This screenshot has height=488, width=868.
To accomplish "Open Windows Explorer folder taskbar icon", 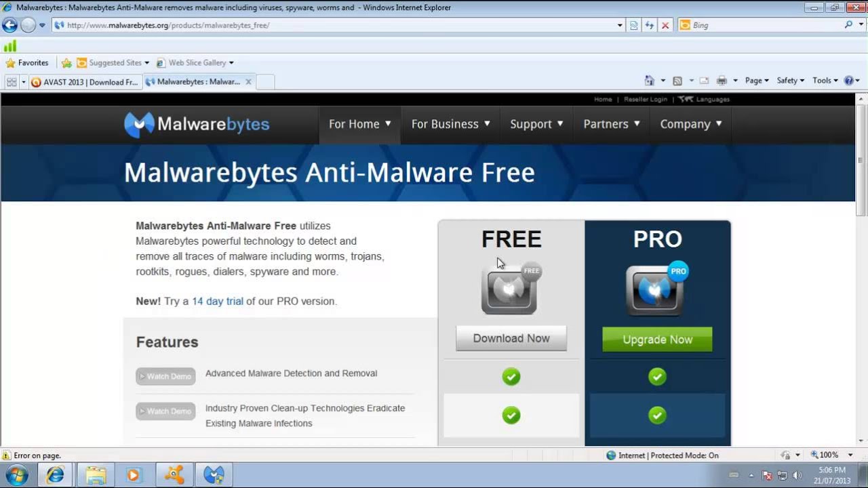I will pos(95,475).
